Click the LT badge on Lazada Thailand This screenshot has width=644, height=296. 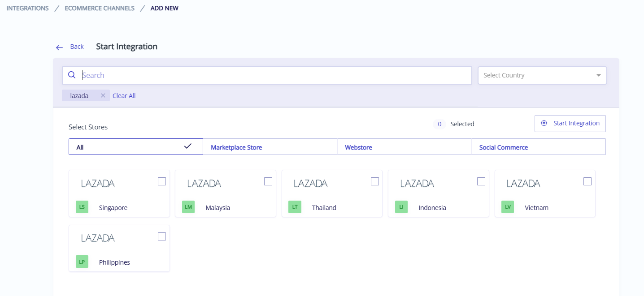[295, 207]
